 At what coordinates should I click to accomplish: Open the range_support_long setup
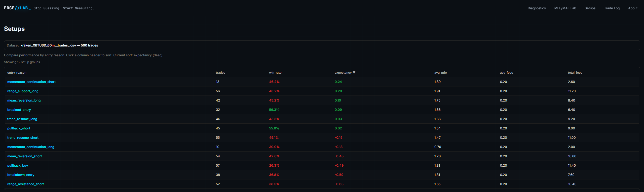[23, 91]
